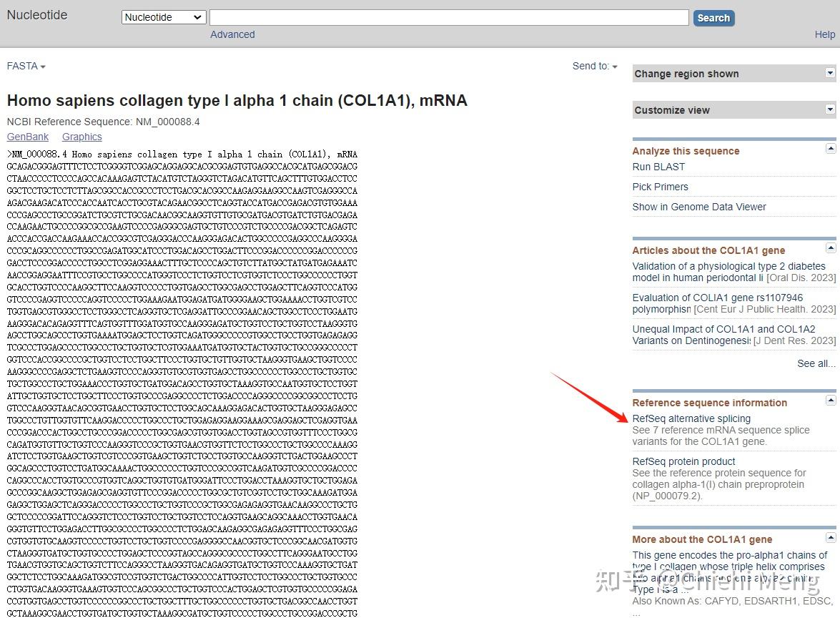Click the NCBI Reference Sequence NM_000088.4 text

pos(104,122)
